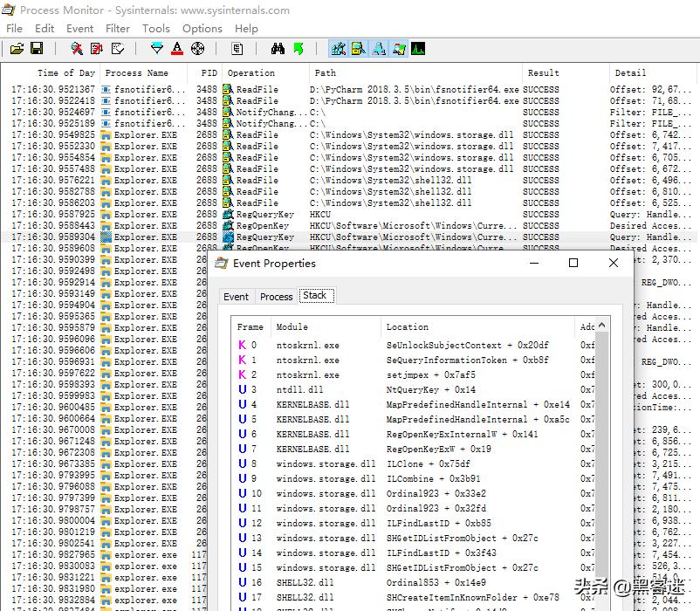This screenshot has height=611, width=700.
Task: Toggle the Autoscroll toolbar button
Action: coord(97,49)
